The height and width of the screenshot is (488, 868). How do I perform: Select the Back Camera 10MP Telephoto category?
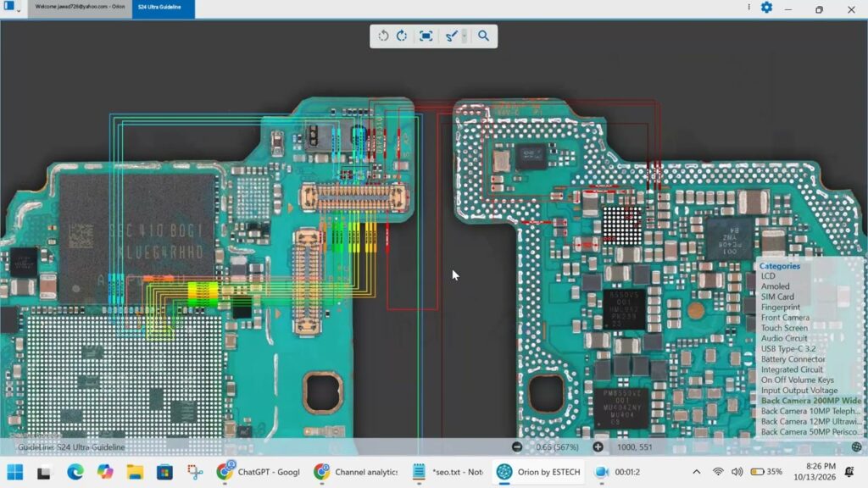[x=811, y=411]
